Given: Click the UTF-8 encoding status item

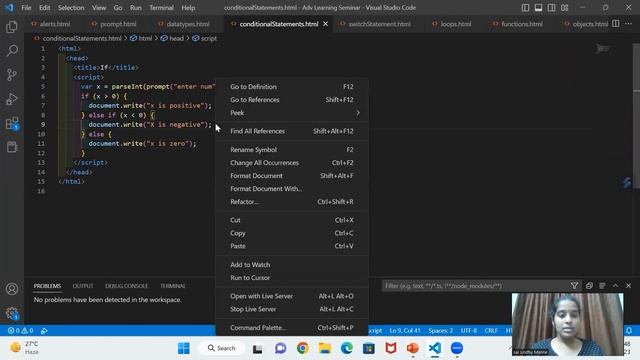Looking at the screenshot, I should (x=469, y=331).
